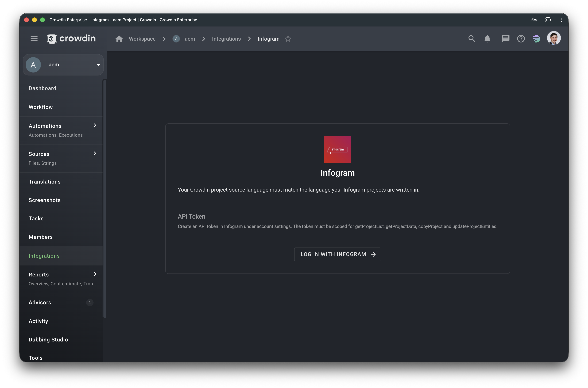Click aem breadcrumb link
Screen dimensions: 588x388
click(x=190, y=39)
